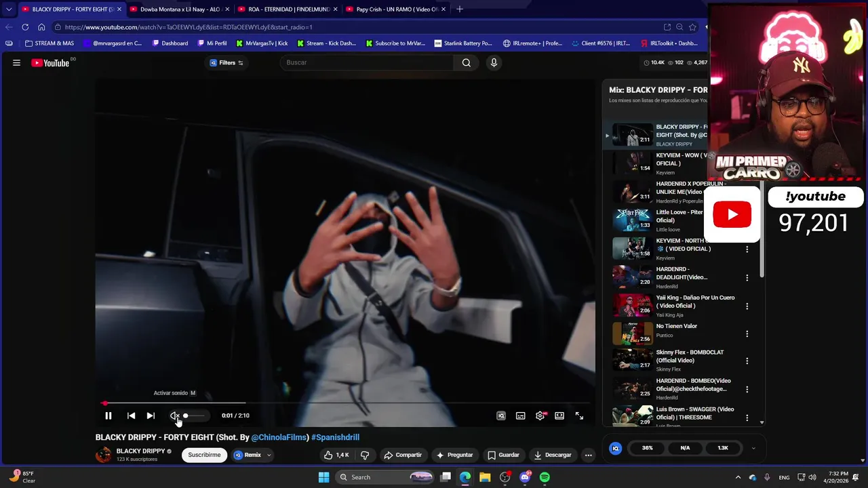Click the Descargar download button
868x488 pixels.
[x=553, y=455]
